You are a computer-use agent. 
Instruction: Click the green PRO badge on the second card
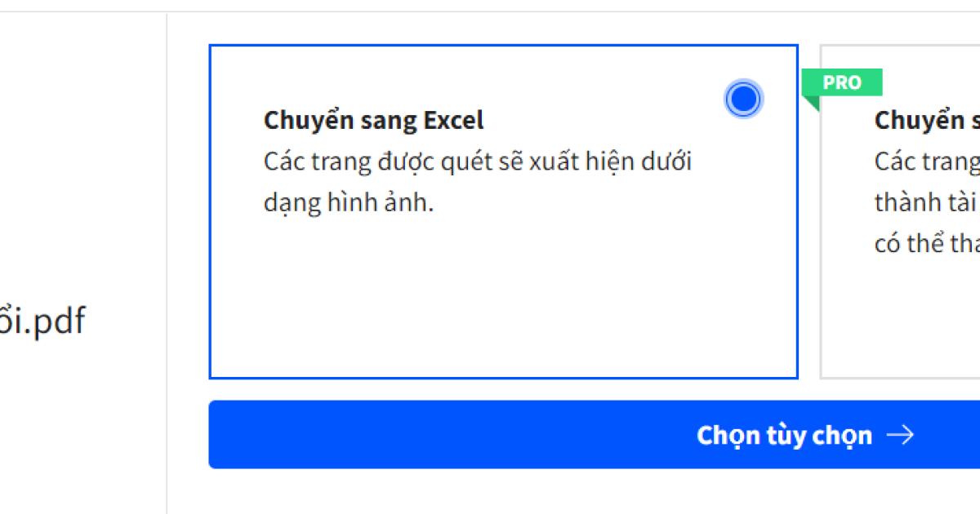[x=844, y=82]
